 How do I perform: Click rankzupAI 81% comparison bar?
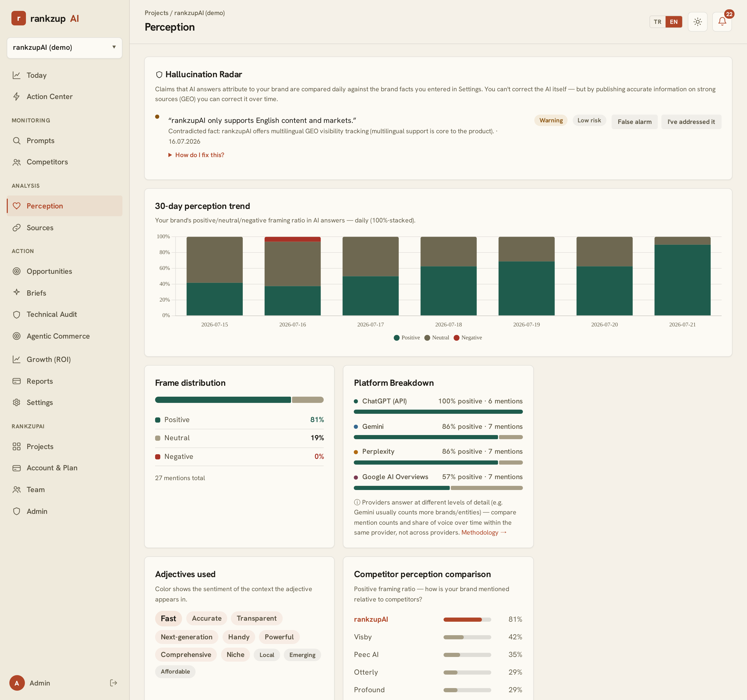click(x=467, y=620)
